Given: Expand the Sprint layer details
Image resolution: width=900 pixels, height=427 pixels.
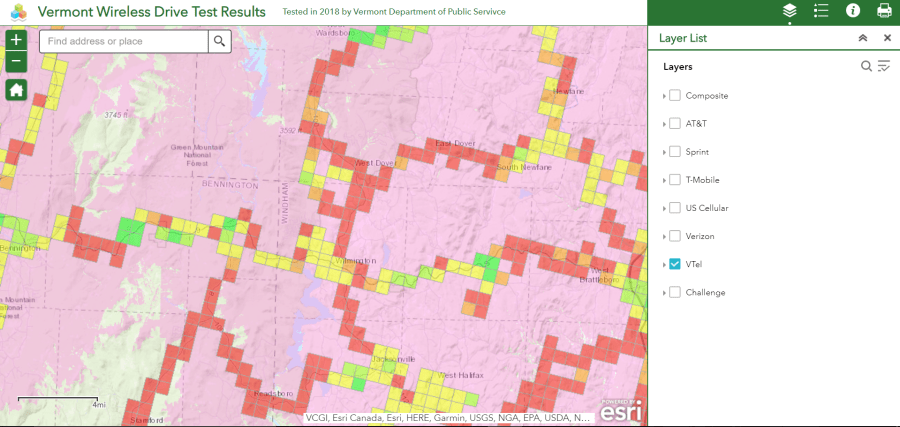Looking at the screenshot, I should point(664,152).
